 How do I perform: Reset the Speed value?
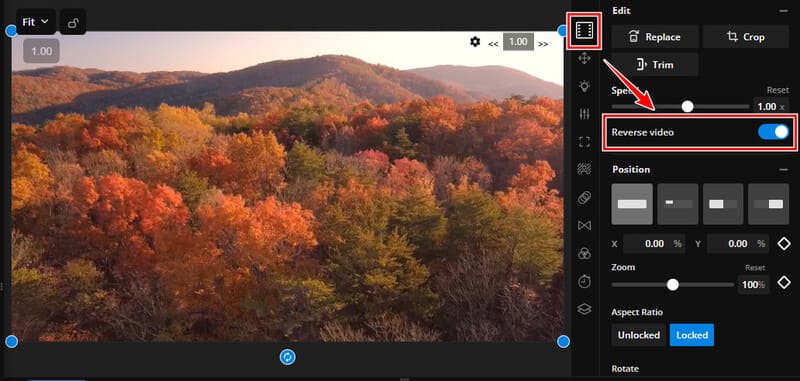click(778, 90)
